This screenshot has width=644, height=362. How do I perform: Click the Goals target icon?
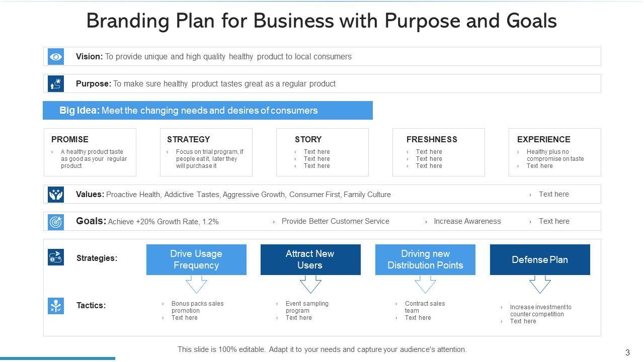(56, 221)
